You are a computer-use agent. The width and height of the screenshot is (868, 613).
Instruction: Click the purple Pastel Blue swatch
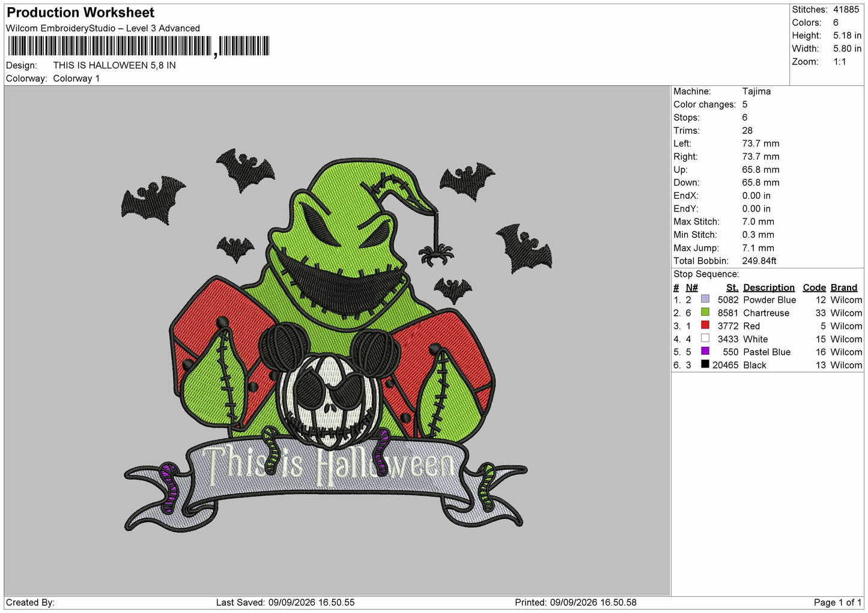point(705,351)
